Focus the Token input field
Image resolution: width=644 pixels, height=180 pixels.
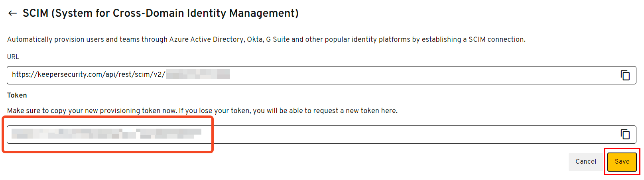321,135
